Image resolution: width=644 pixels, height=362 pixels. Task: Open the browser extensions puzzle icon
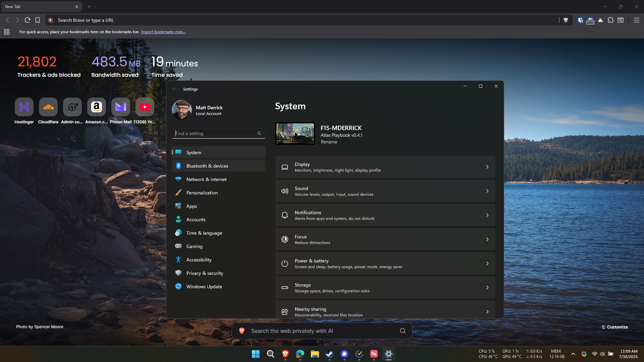pos(610,20)
